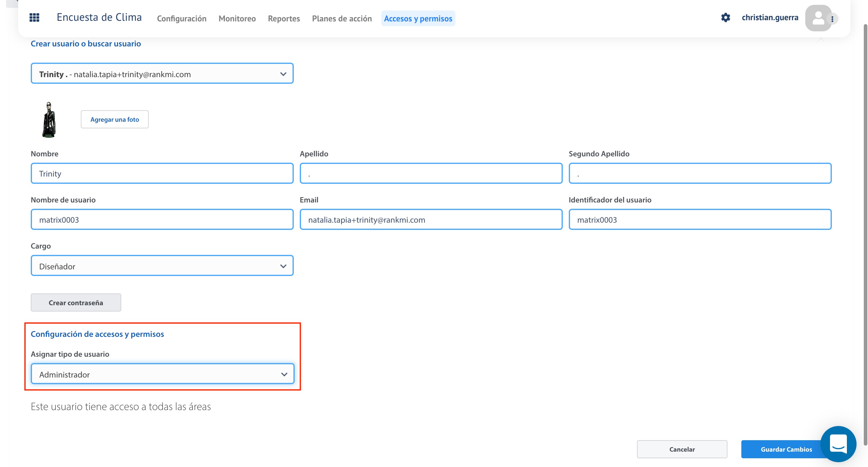Viewport: 868px width, 467px height.
Task: Focus the Segundo Apellido input field
Action: 700,174
